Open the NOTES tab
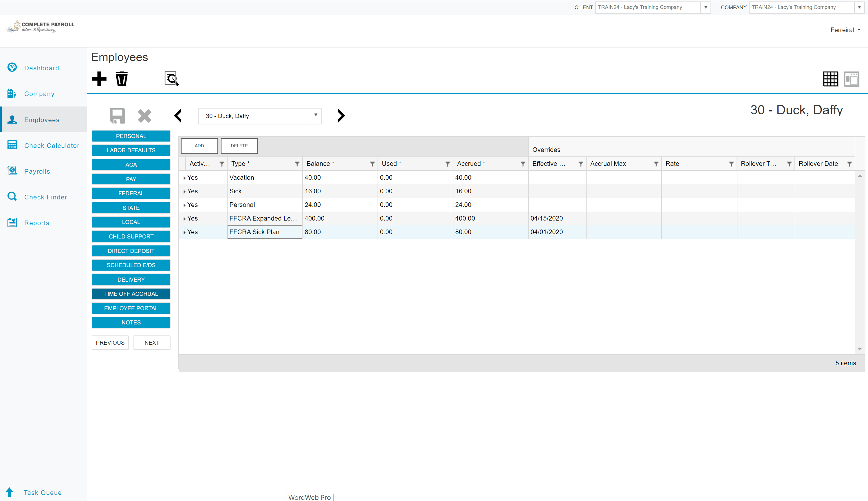The height and width of the screenshot is (501, 868). pos(131,322)
